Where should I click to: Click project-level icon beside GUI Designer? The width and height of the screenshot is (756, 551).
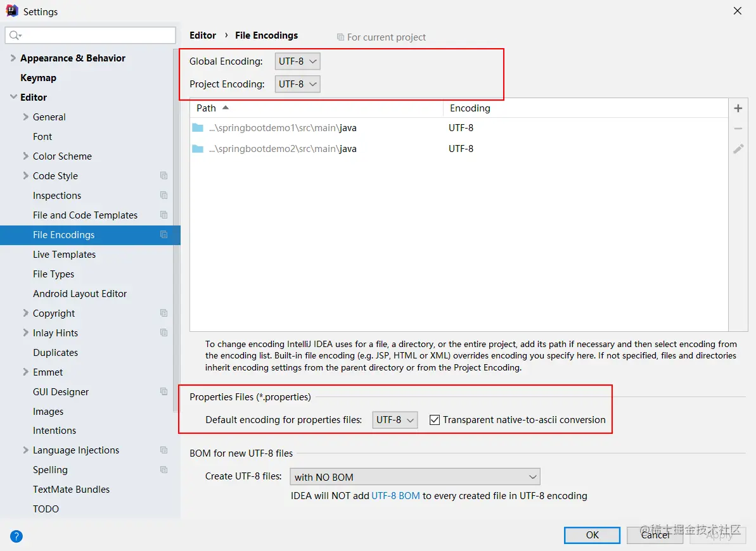point(164,391)
